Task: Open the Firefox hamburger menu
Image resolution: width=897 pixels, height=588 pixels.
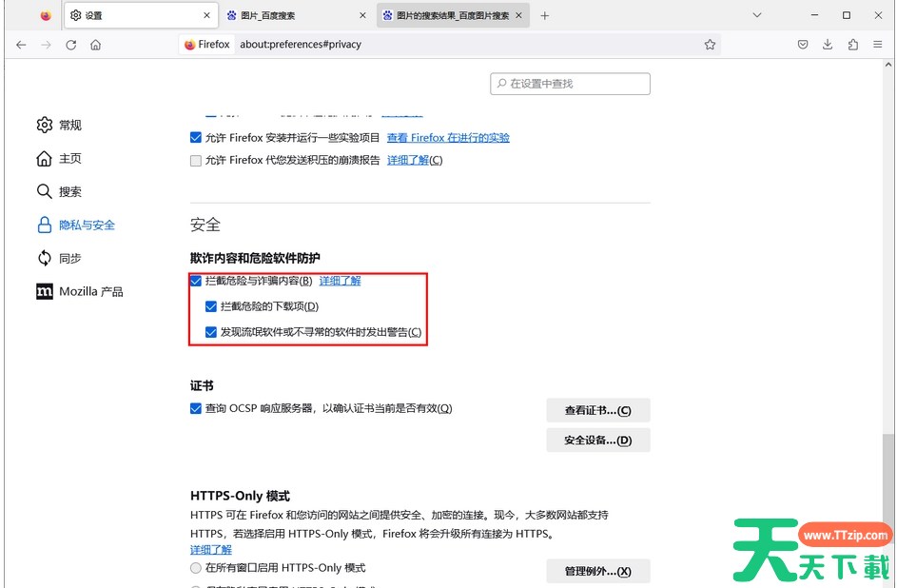Action: click(878, 45)
